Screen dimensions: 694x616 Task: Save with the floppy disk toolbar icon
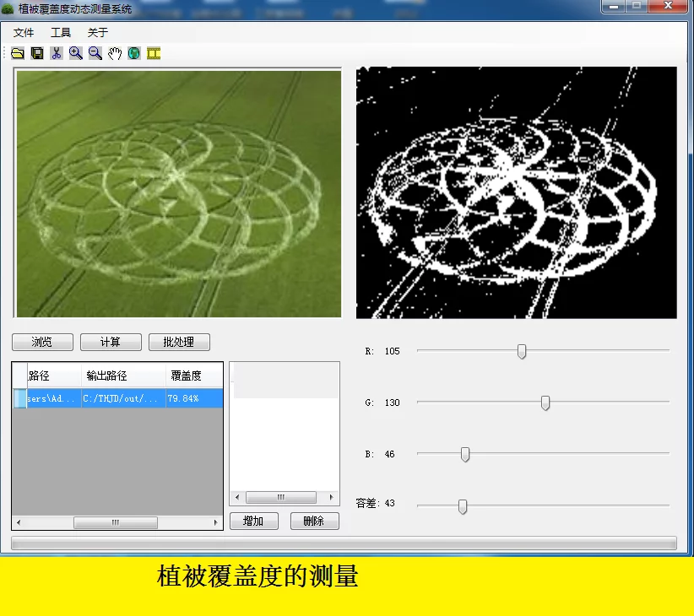coord(37,53)
